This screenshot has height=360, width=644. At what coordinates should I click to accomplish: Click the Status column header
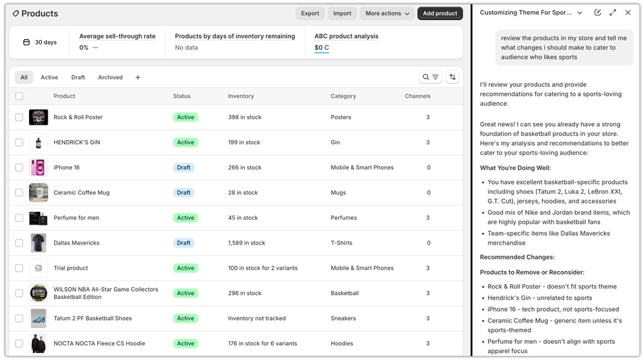182,96
